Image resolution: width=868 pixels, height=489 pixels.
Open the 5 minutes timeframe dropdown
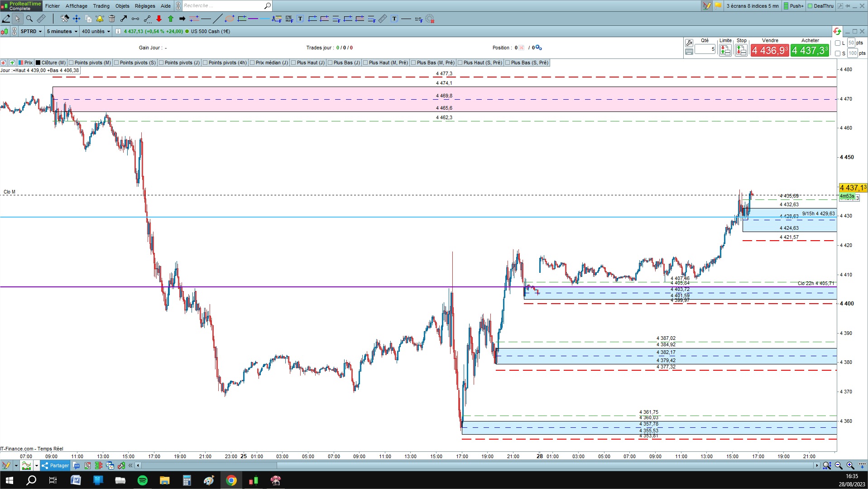tap(62, 31)
